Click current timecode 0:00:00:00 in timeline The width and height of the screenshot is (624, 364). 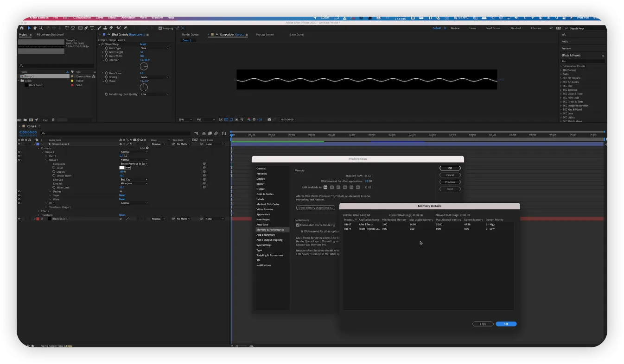[28, 132]
